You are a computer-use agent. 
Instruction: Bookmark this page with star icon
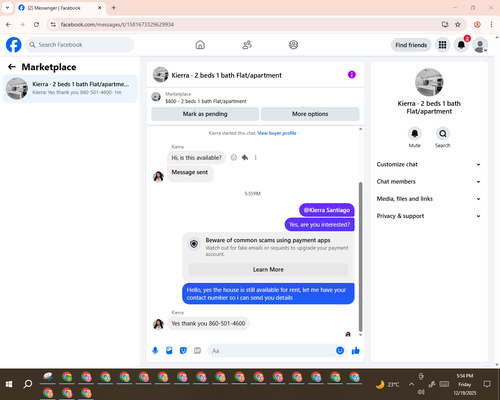pyautogui.click(x=458, y=24)
